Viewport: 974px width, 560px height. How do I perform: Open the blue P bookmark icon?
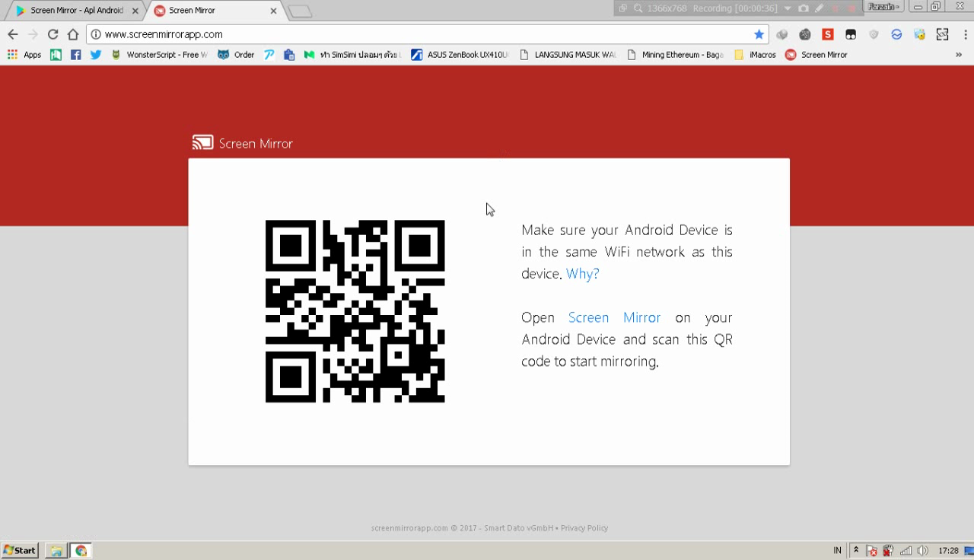(x=269, y=55)
